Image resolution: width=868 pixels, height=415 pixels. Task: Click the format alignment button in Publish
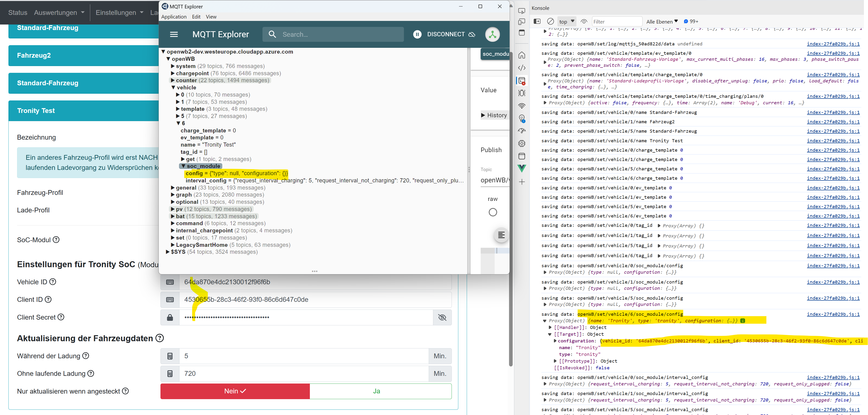pyautogui.click(x=501, y=235)
